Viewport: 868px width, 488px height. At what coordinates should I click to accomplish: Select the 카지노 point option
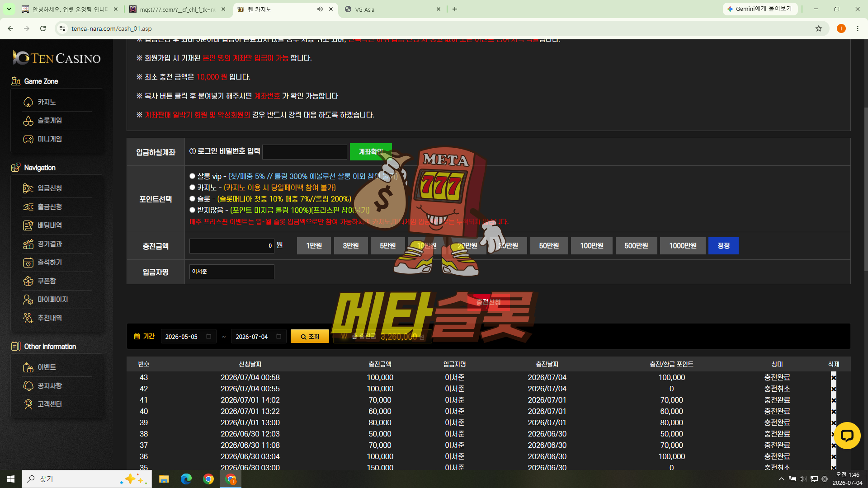[192, 188]
